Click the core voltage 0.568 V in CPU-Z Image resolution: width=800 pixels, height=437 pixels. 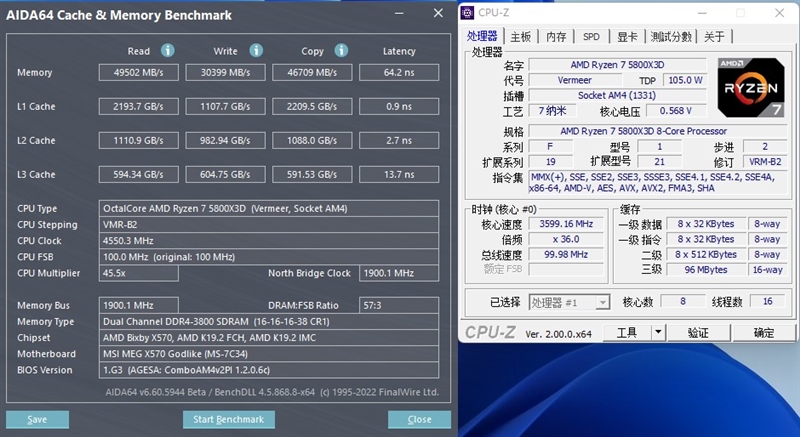[x=676, y=111]
